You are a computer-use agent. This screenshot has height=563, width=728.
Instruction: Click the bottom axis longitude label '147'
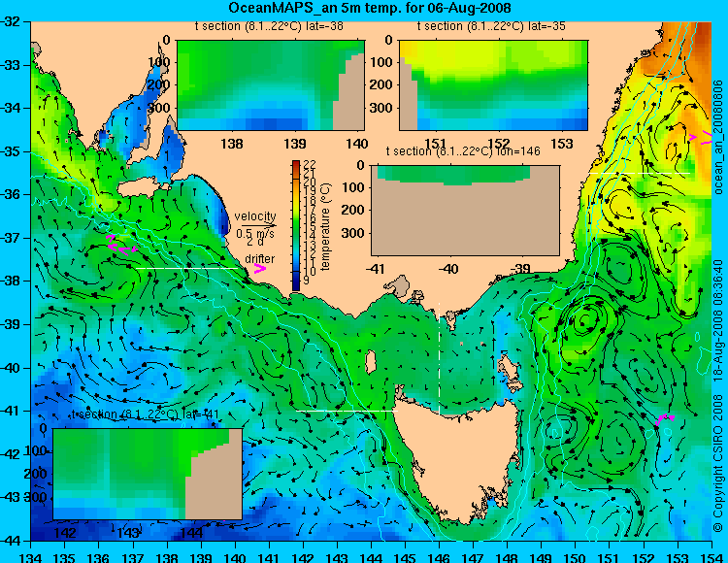click(473, 557)
